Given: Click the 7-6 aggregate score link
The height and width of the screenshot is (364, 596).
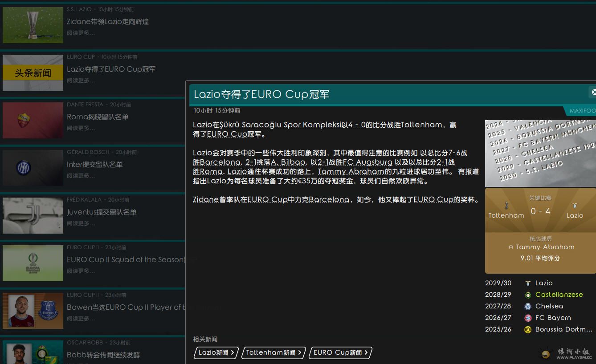Looking at the screenshot, I should [455, 153].
